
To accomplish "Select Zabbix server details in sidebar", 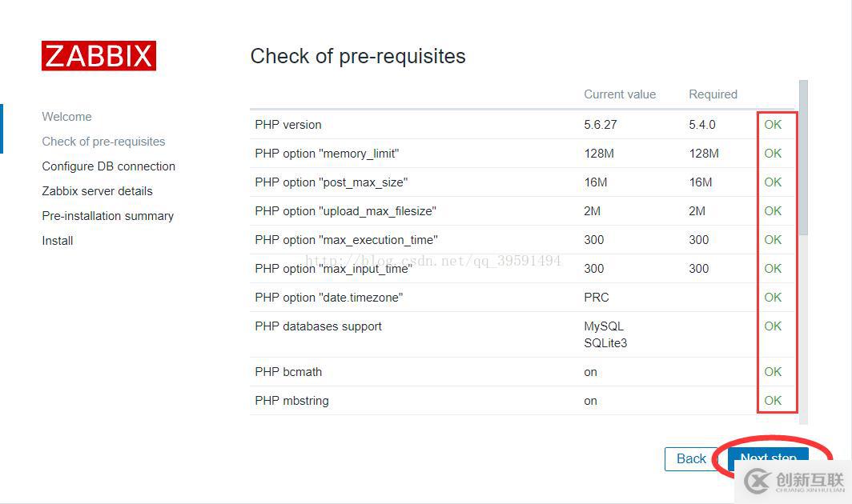I will pyautogui.click(x=97, y=190).
